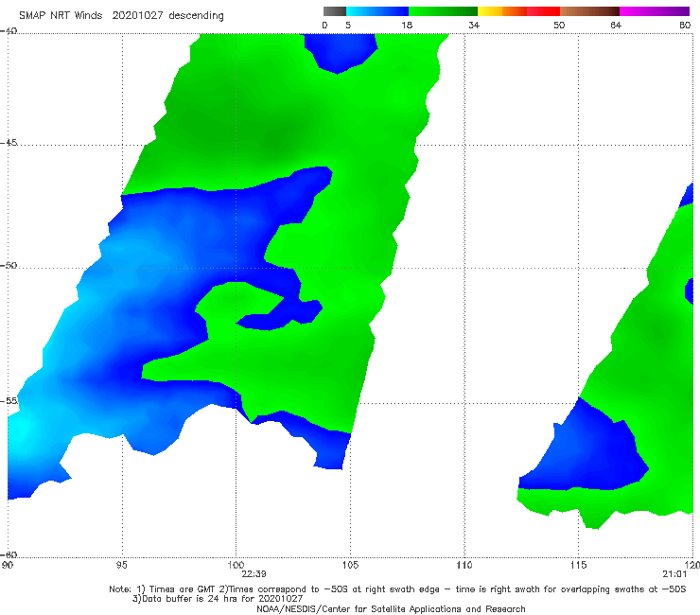Click the yellow-orange segment of color bar
Viewport: 700px width, 615px height.
(x=502, y=11)
